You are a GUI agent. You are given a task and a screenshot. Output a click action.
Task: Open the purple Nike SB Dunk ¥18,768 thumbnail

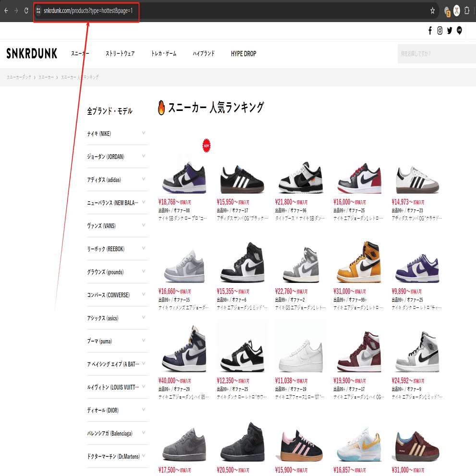184,178
